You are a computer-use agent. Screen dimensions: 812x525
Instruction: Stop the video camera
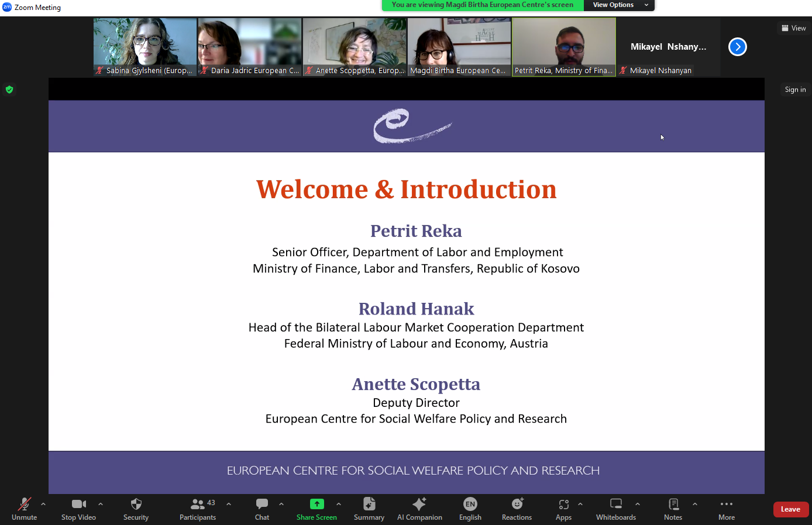click(78, 508)
